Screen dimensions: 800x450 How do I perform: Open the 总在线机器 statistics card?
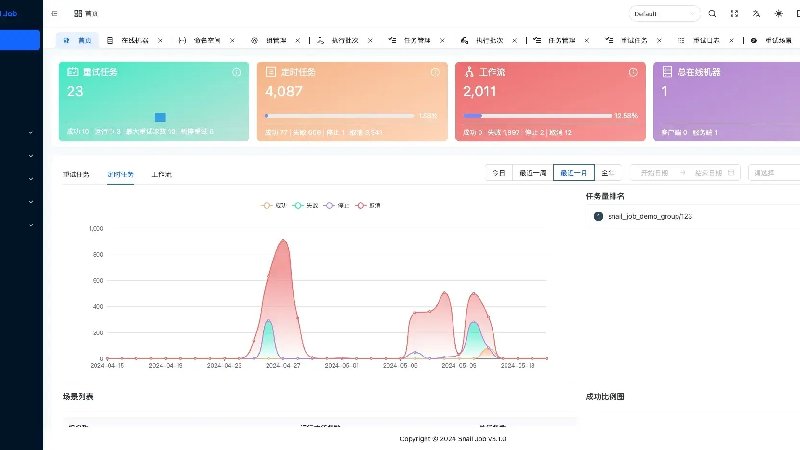coord(727,102)
